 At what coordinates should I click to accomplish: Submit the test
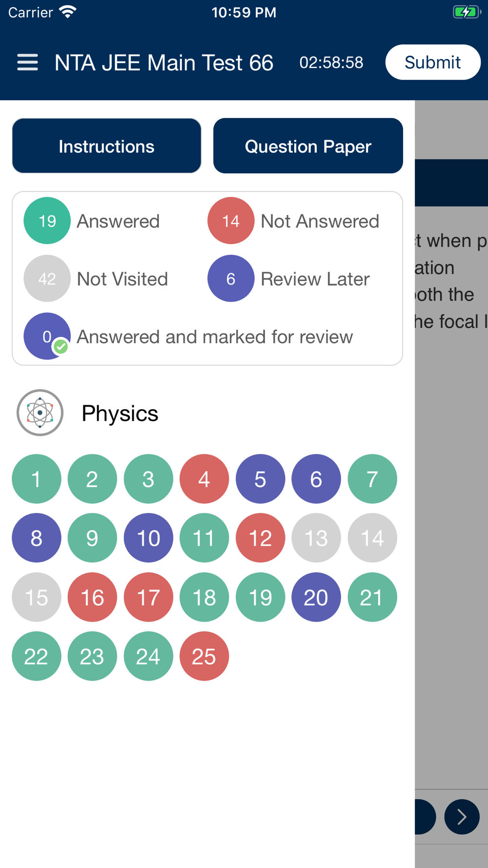click(433, 62)
